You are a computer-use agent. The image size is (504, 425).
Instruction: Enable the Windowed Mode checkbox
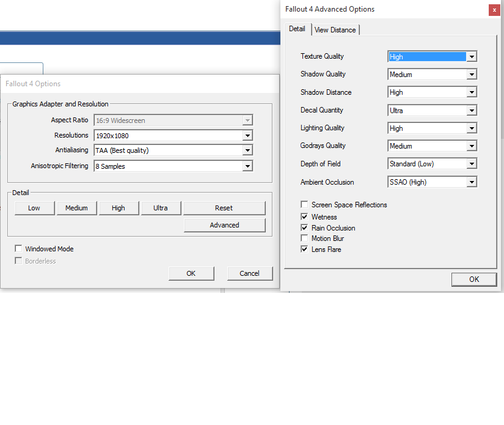click(18, 248)
